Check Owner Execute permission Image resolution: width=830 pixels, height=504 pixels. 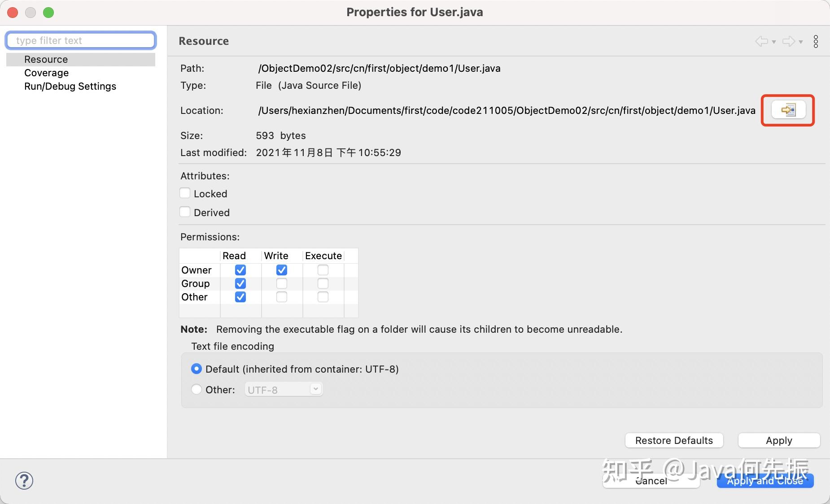[323, 270]
